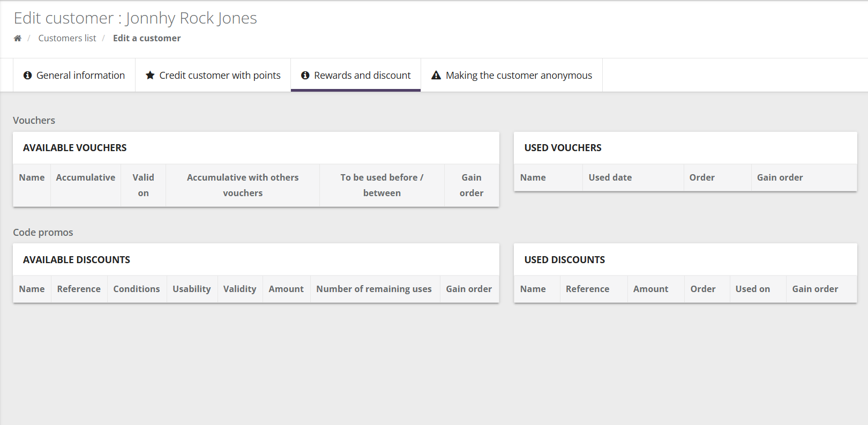Click Edit a customer breadcrumb text

click(x=147, y=38)
